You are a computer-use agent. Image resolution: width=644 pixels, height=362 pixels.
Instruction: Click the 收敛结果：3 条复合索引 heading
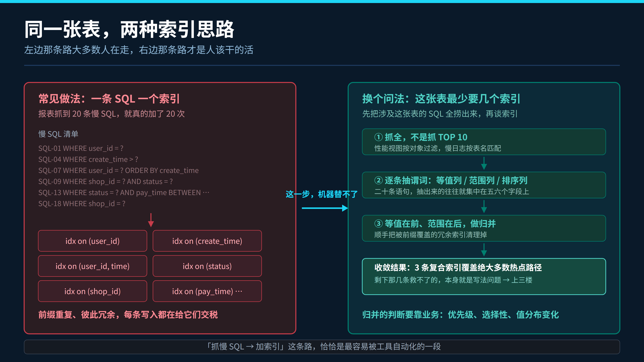click(458, 268)
